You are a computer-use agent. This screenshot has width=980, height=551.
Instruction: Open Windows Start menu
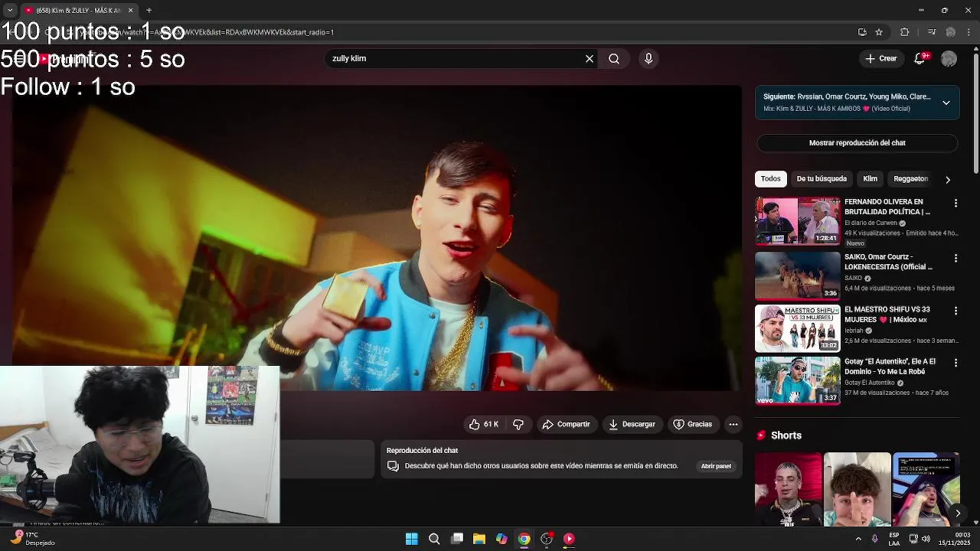[412, 539]
